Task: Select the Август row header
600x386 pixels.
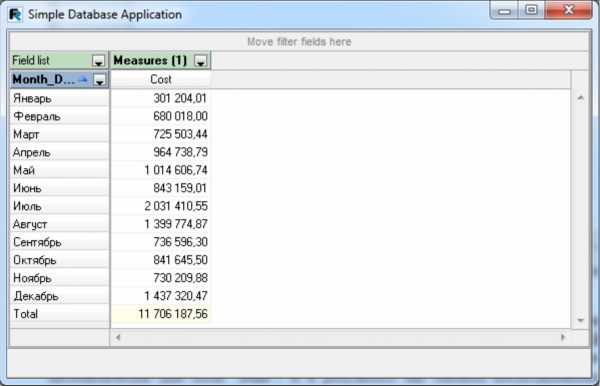Action: click(60, 224)
